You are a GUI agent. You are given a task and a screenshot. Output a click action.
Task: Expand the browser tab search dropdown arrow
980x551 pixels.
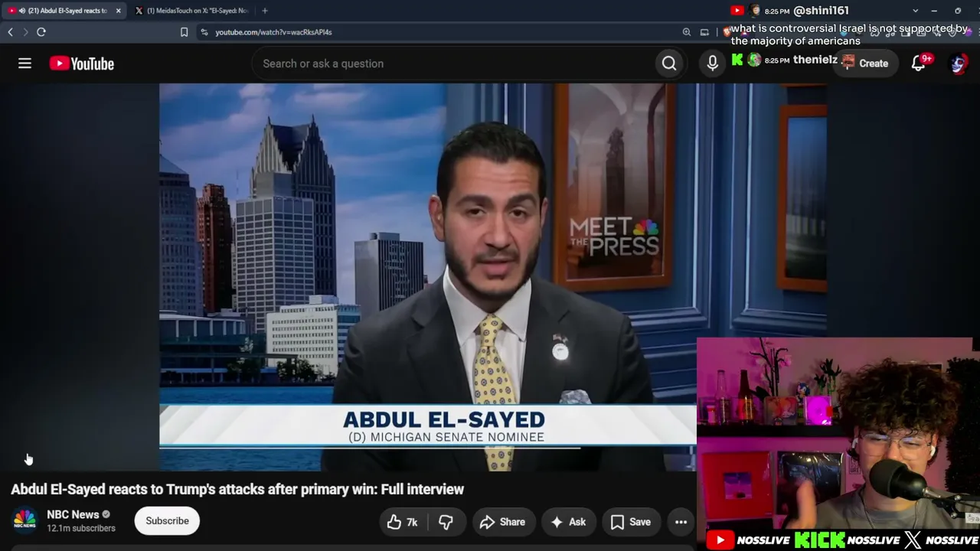916,11
